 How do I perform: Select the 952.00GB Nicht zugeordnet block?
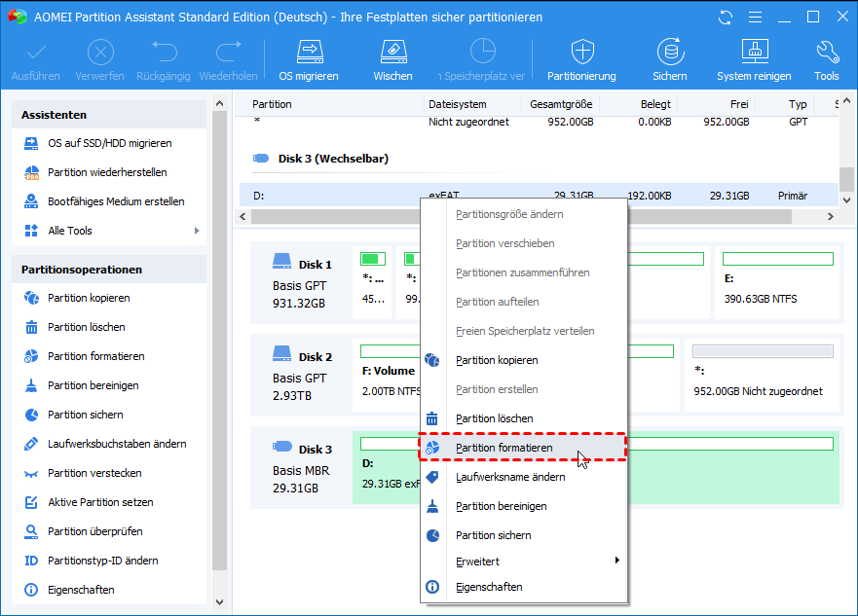(x=763, y=376)
